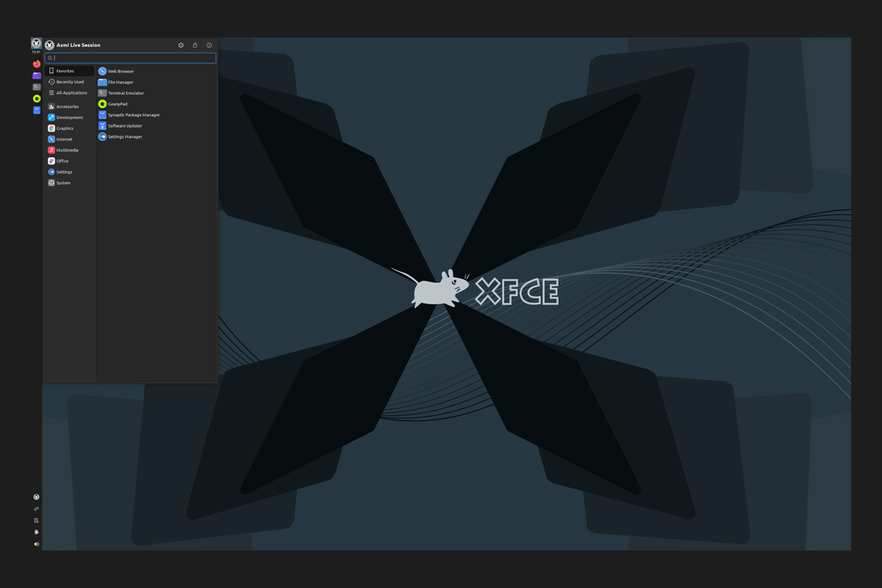882x588 pixels.
Task: Open the Office category
Action: click(x=70, y=161)
